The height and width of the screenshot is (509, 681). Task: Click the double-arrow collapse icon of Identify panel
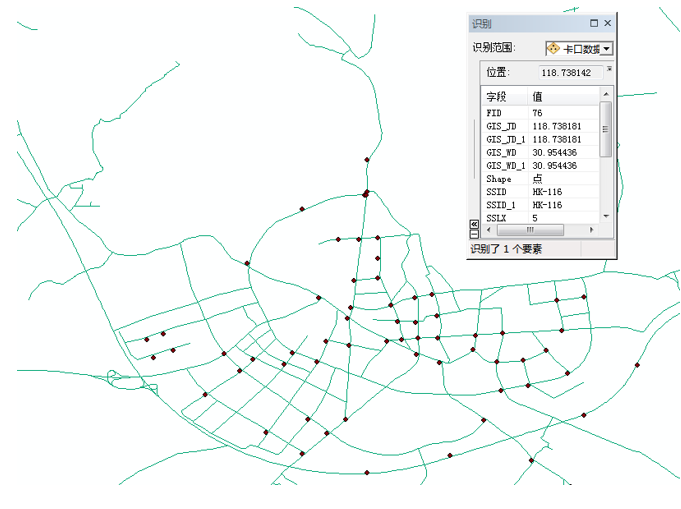point(474,224)
